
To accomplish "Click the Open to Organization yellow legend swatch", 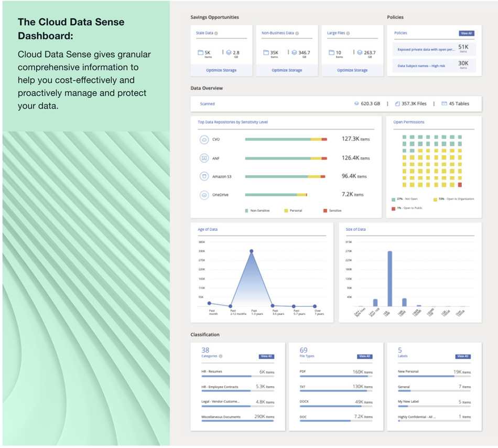I will pyautogui.click(x=435, y=199).
